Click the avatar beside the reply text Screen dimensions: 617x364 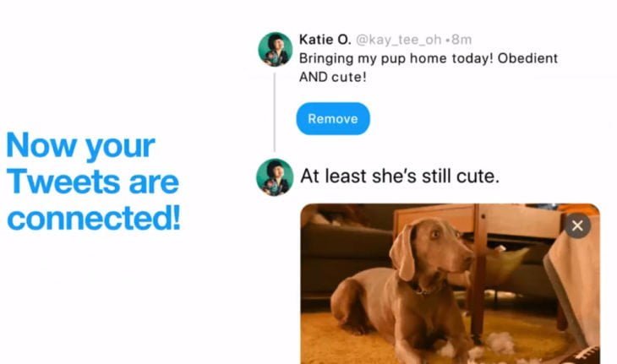pos(275,177)
